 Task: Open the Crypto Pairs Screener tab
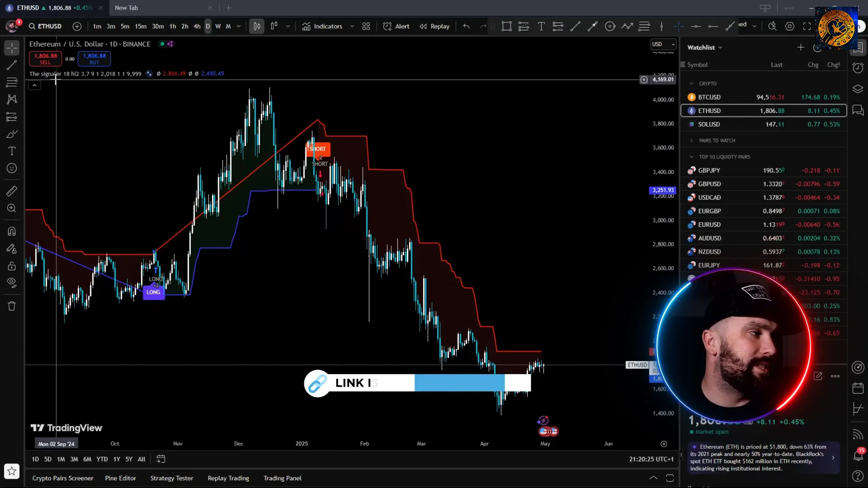coord(63,478)
